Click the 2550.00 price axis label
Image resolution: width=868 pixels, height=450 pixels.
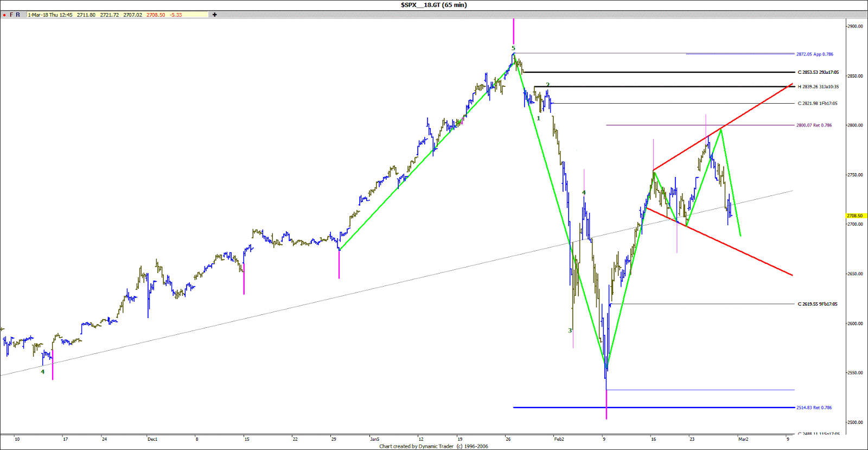pos(855,373)
